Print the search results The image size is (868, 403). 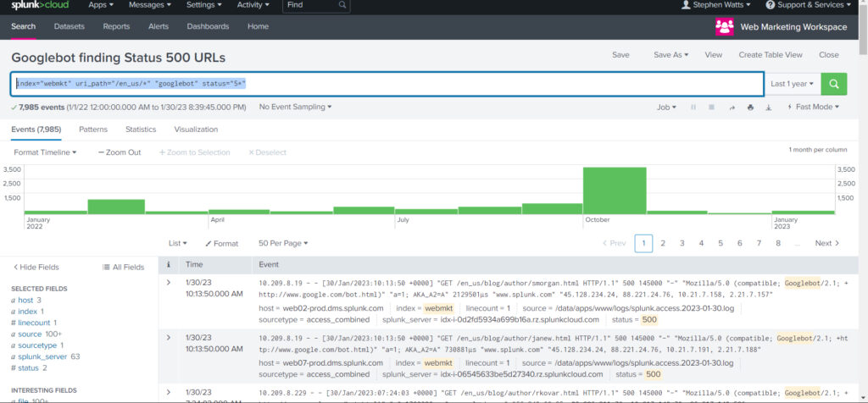[749, 108]
